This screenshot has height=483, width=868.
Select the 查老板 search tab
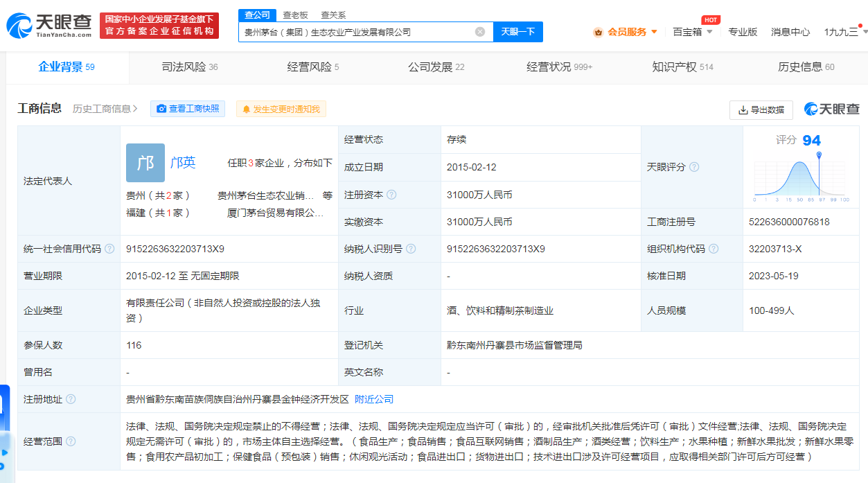pyautogui.click(x=295, y=15)
